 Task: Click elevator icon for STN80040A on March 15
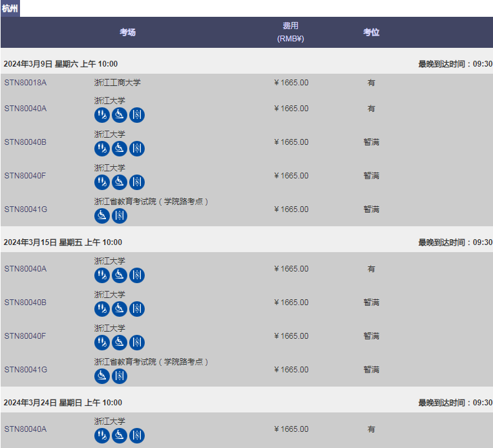tap(137, 275)
